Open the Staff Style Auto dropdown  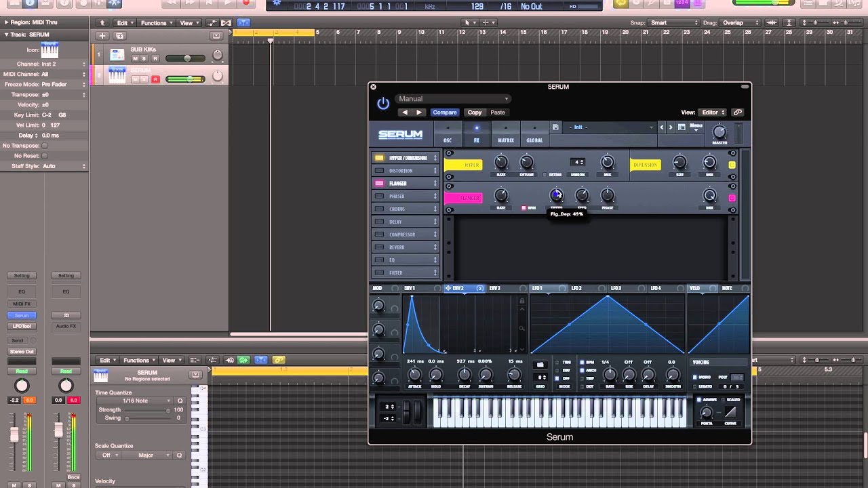click(x=64, y=166)
